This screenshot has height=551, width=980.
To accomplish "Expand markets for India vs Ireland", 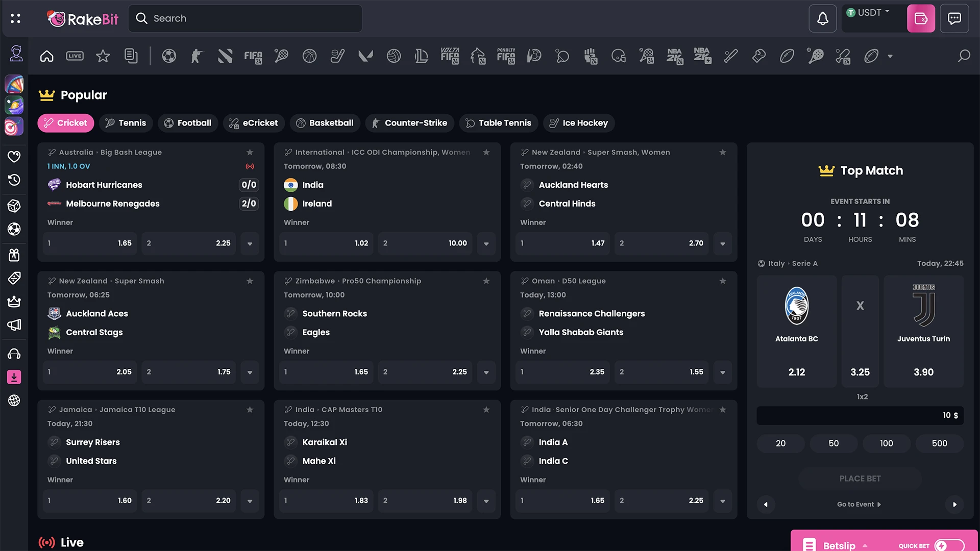I will (x=486, y=243).
